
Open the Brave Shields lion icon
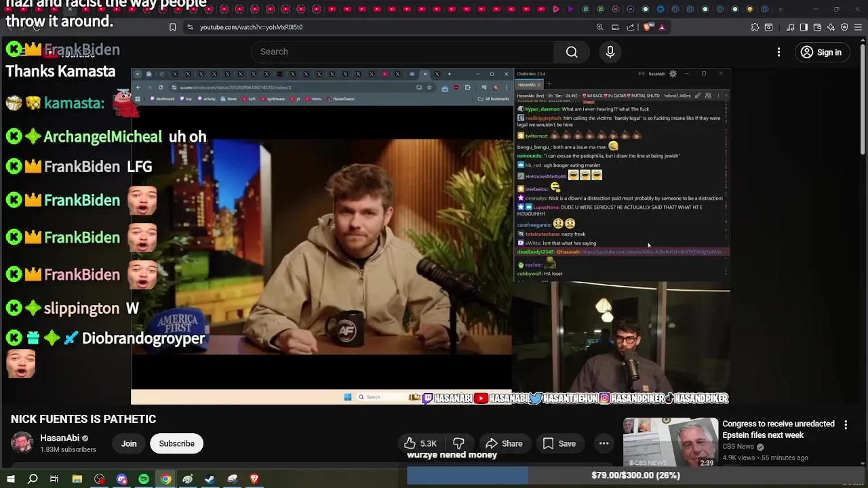click(x=647, y=27)
